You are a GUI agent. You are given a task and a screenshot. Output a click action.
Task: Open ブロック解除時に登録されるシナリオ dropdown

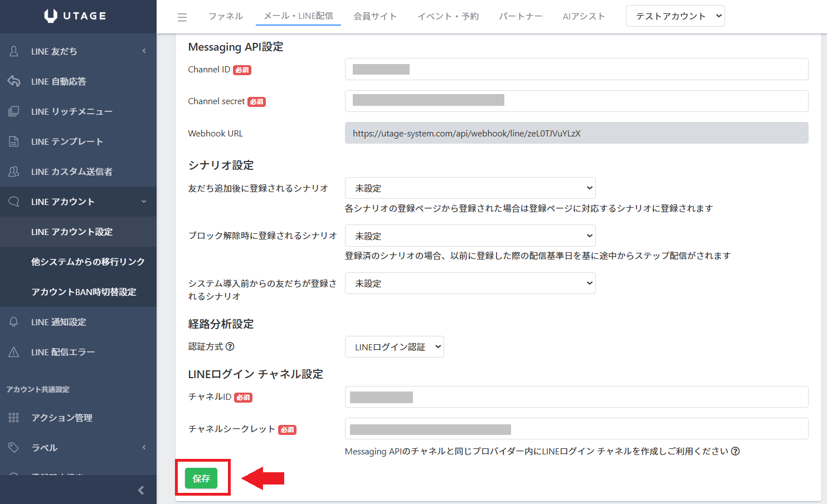click(x=470, y=236)
